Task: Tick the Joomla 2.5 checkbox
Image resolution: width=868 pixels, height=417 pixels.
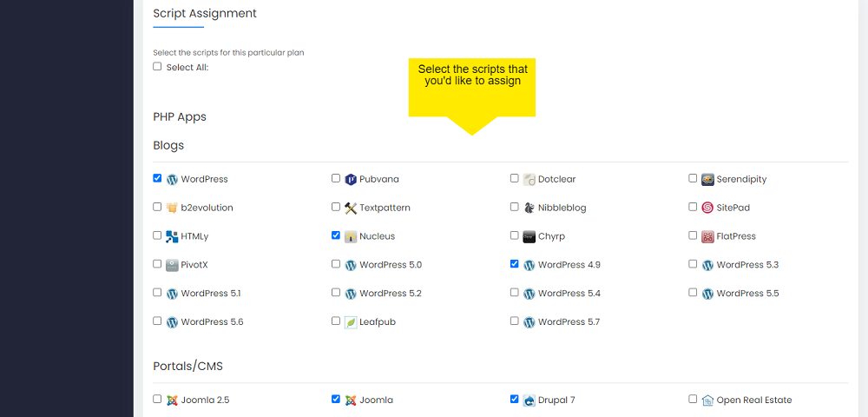Action: click(x=157, y=399)
